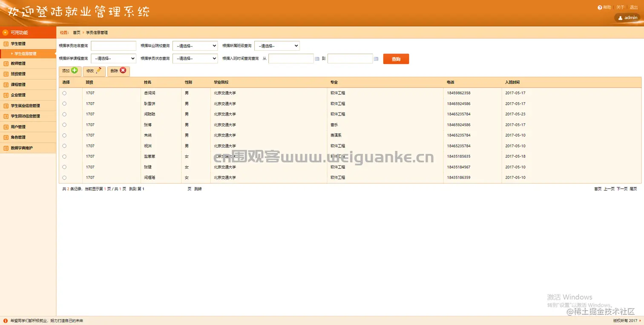Click the list icon beside 企业管理
The width and height of the screenshot is (644, 325).
coord(6,95)
